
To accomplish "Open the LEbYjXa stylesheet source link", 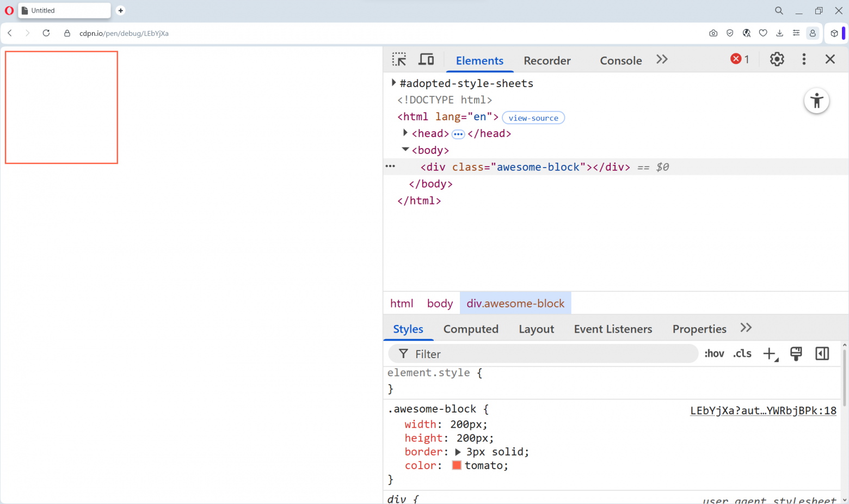I will [763, 410].
